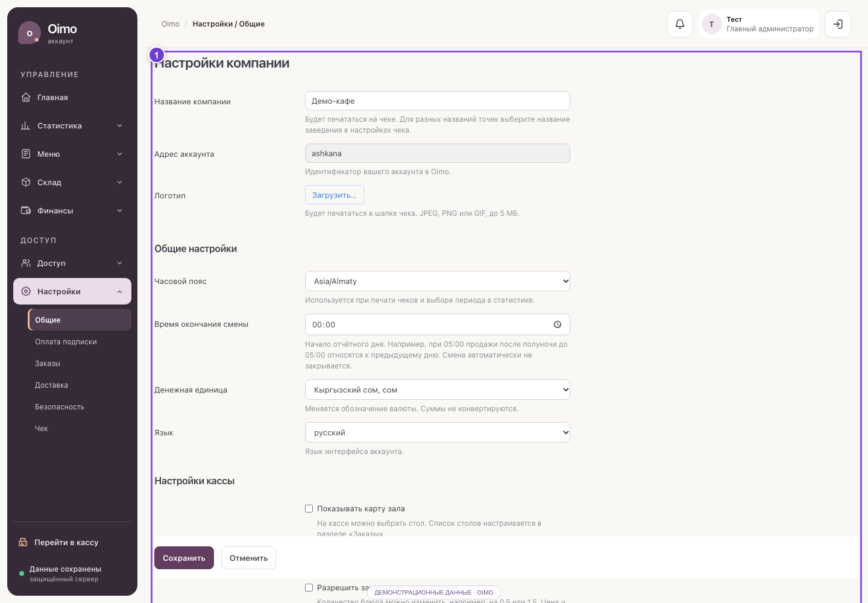Click the Доступ users icon
Screen dimensions: 868x603
26,263
